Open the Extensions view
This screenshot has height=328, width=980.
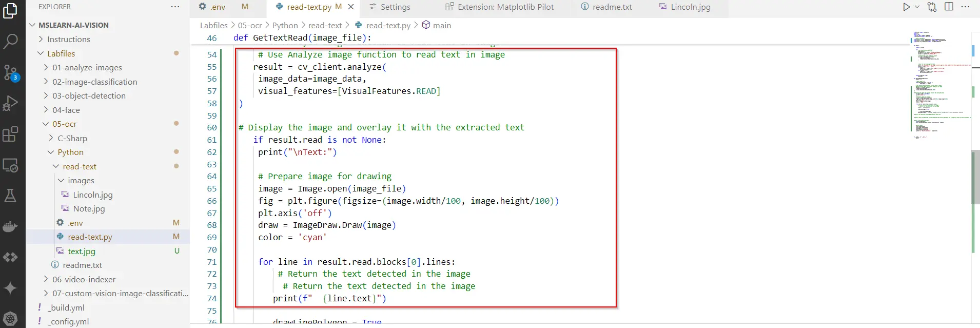pyautogui.click(x=10, y=134)
